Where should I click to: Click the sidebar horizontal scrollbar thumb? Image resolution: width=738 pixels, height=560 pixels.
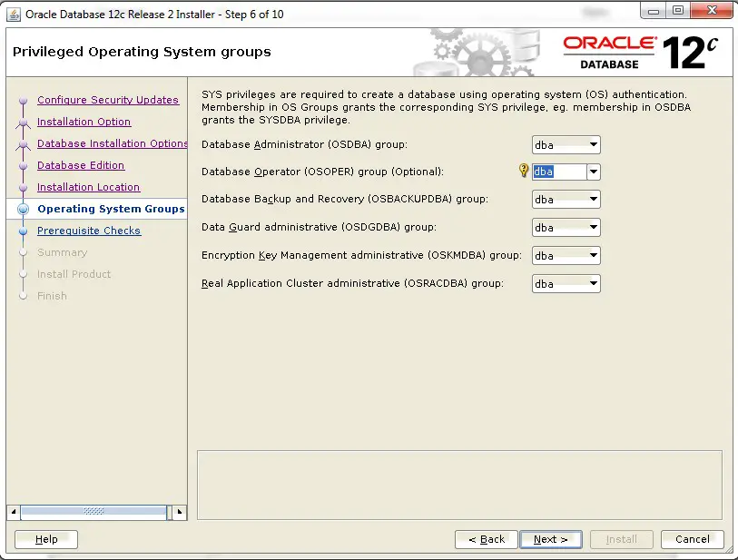(93, 512)
